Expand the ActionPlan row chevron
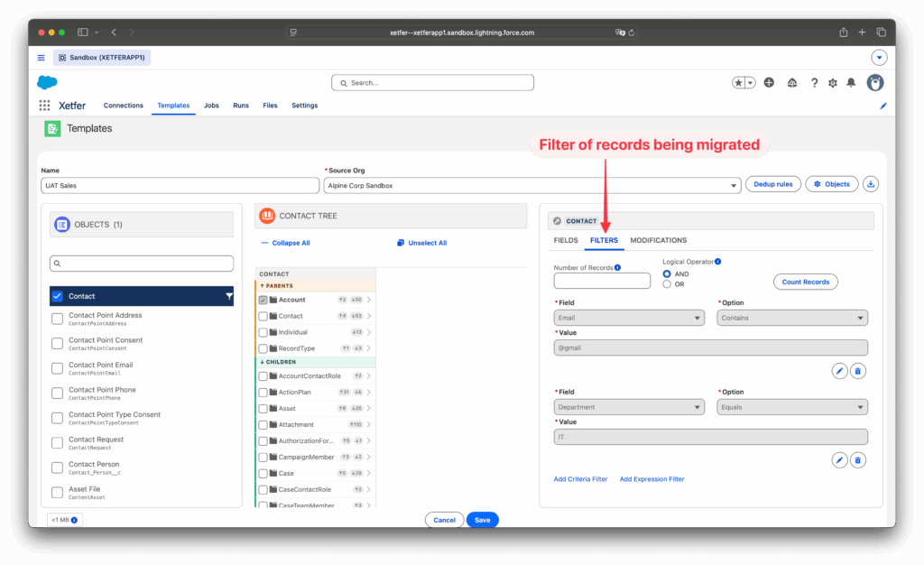924x565 pixels. 369,393
